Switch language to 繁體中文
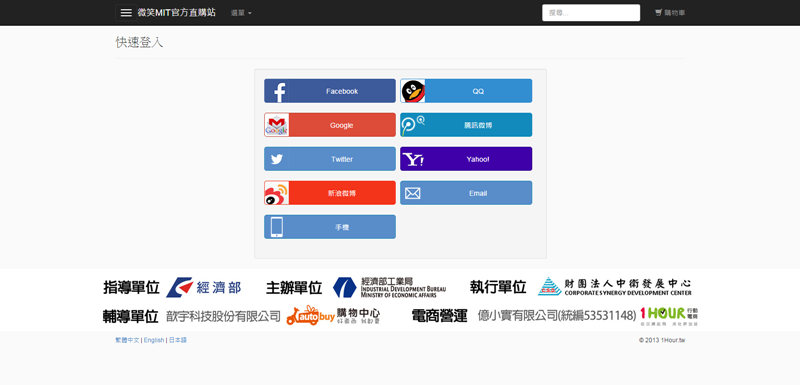This screenshot has height=385, width=800. [127, 340]
